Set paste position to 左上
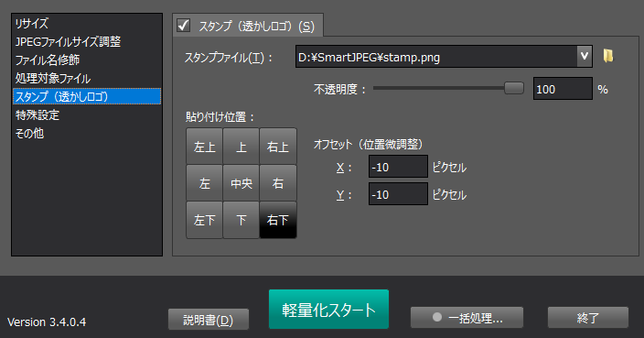644x338 pixels. tap(205, 147)
